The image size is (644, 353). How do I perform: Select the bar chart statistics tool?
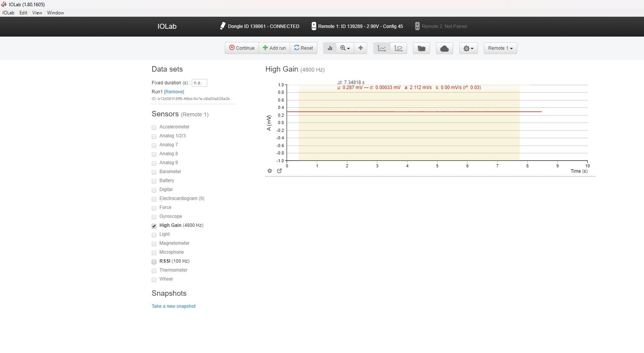[x=330, y=48]
